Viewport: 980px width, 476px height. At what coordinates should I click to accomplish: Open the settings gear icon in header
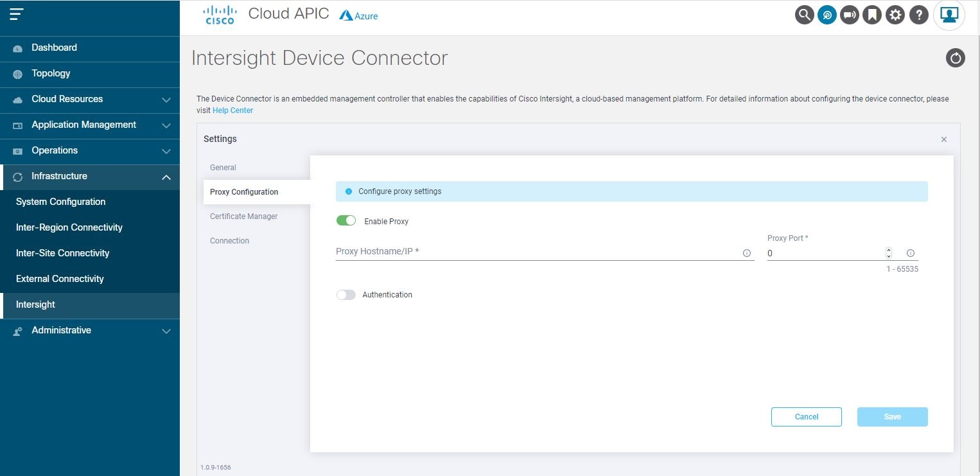(x=895, y=15)
